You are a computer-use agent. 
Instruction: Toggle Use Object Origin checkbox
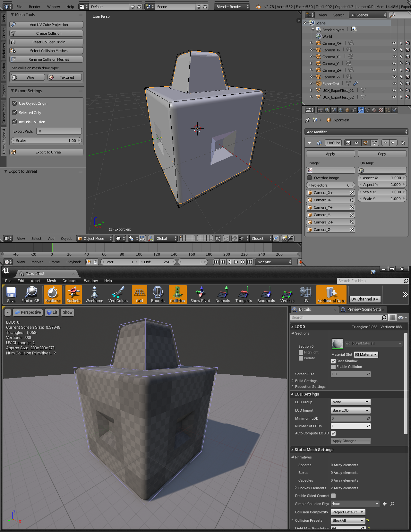(x=14, y=103)
